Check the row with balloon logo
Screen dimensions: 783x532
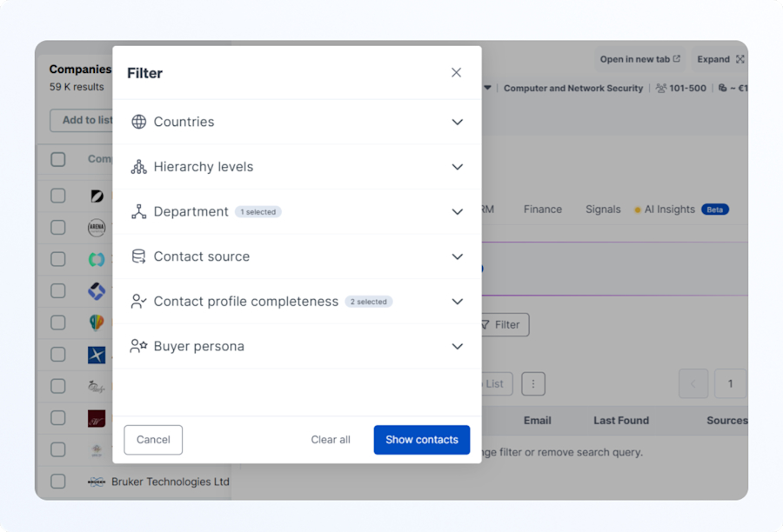(x=58, y=323)
